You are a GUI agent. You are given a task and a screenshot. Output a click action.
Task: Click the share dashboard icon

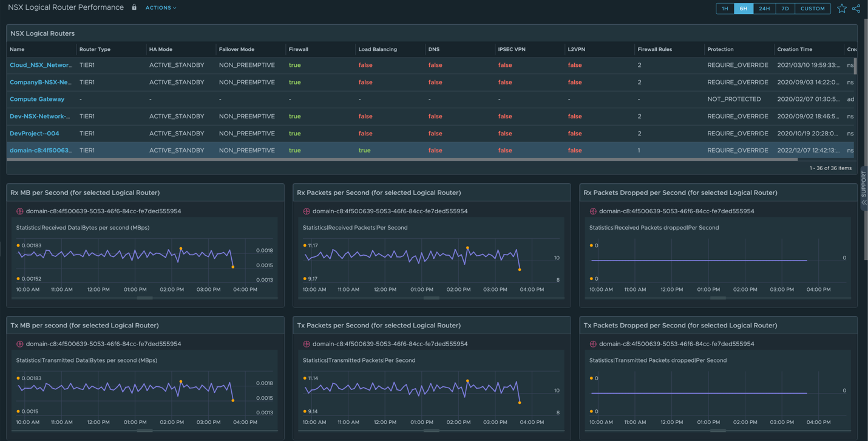click(856, 9)
